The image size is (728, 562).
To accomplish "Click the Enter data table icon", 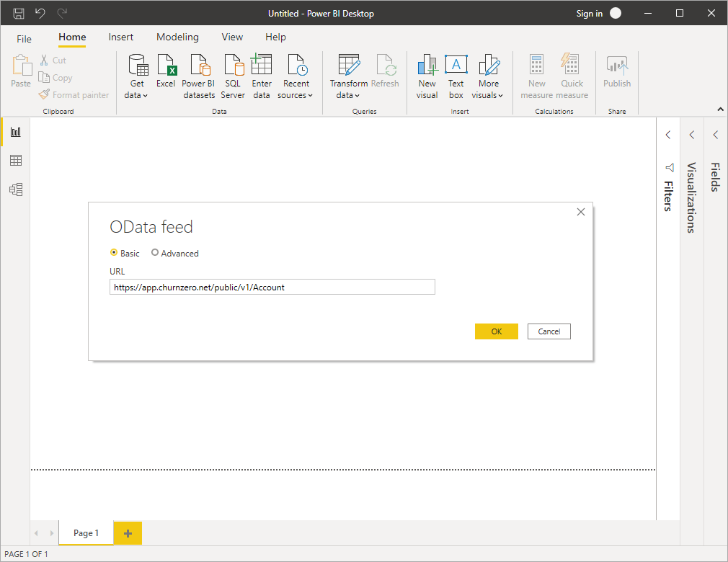I will [x=262, y=64].
